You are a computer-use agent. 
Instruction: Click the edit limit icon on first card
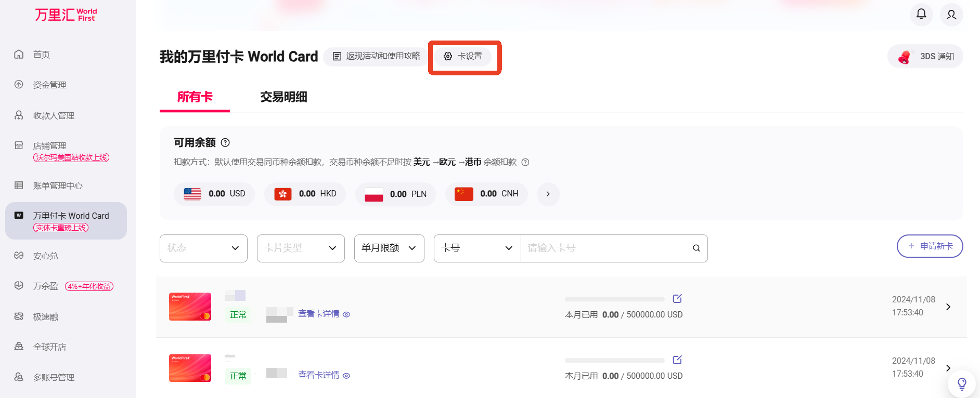pyautogui.click(x=677, y=299)
